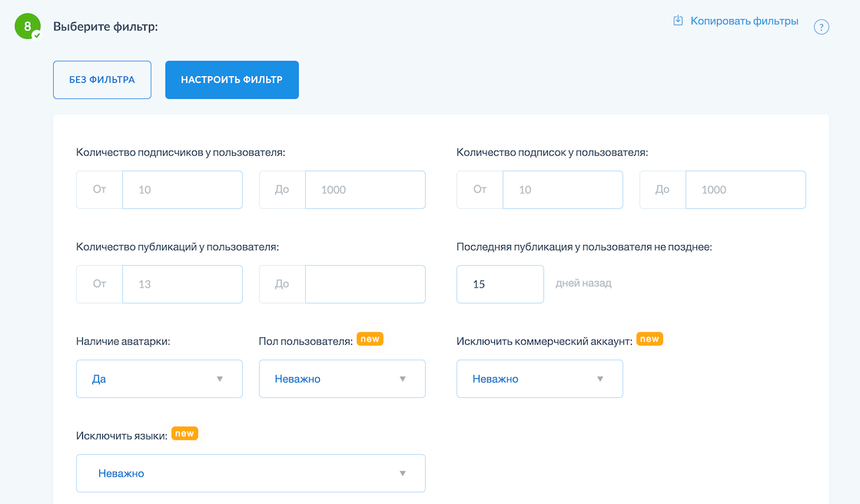Expand the Исключить коммерческий аккаунт dropdown

point(540,379)
